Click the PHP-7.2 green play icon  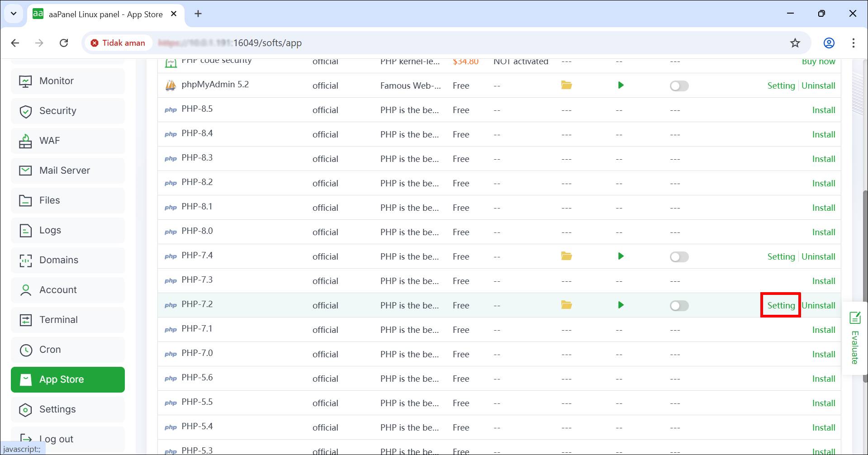[621, 305]
